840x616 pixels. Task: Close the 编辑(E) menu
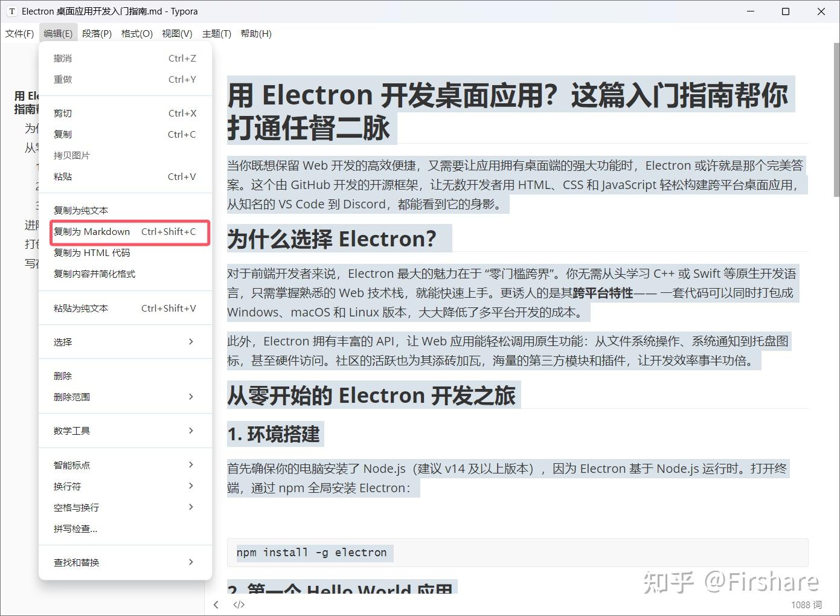coord(58,34)
